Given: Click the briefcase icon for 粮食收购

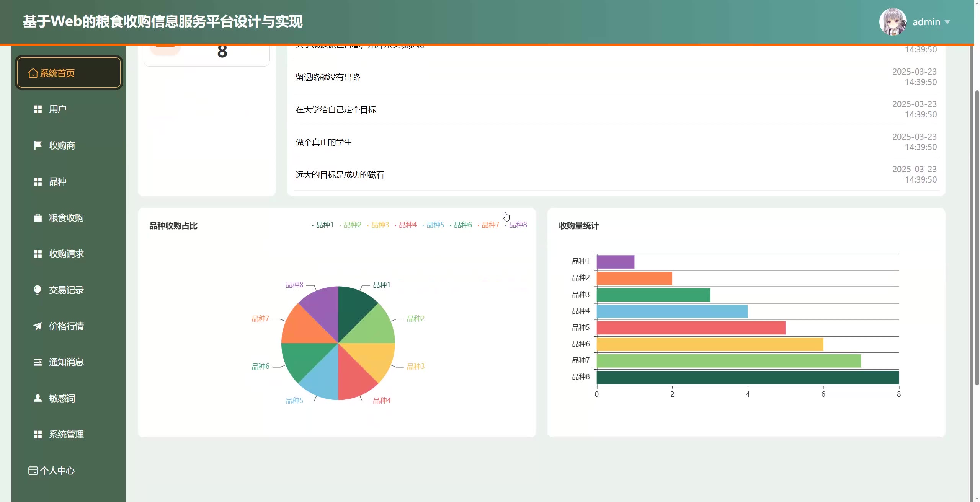Looking at the screenshot, I should coord(38,218).
